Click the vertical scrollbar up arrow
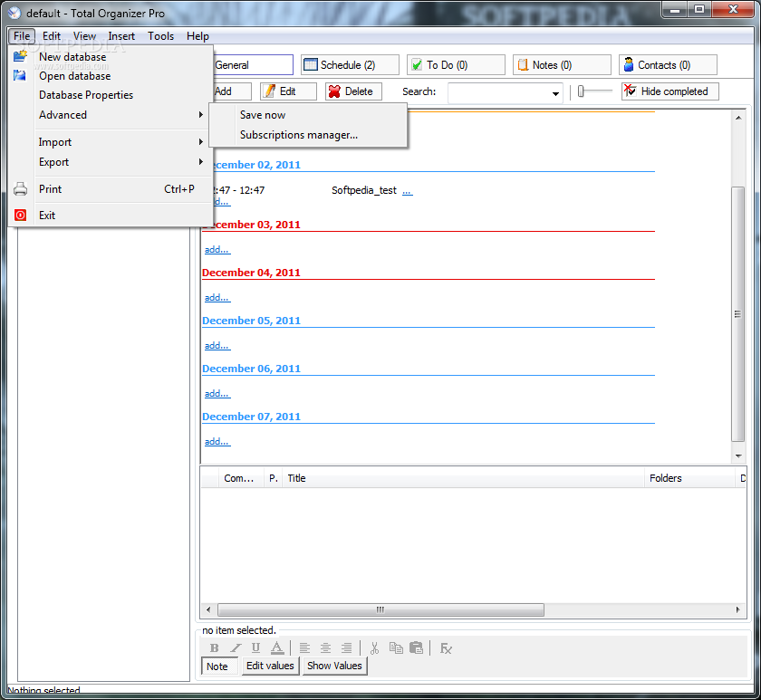The height and width of the screenshot is (700, 761). (738, 118)
